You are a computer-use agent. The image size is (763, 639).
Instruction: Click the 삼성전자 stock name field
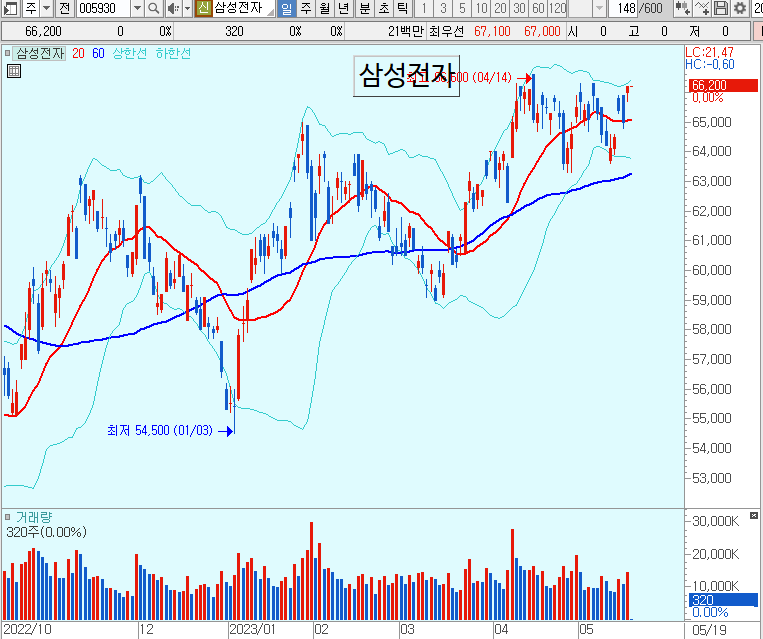[x=243, y=8]
